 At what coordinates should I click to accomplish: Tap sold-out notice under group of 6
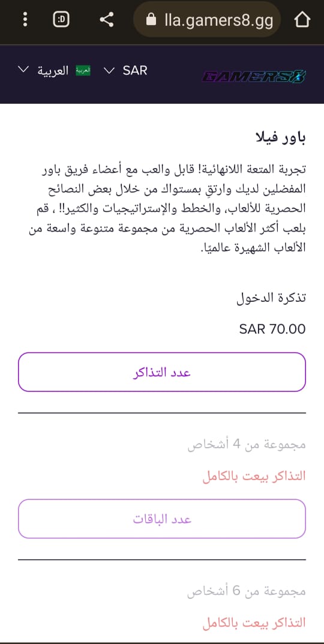tap(254, 622)
